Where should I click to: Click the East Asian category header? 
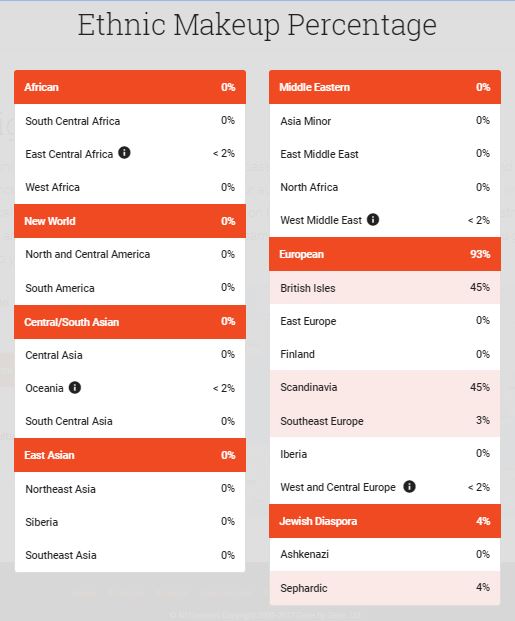pos(130,455)
